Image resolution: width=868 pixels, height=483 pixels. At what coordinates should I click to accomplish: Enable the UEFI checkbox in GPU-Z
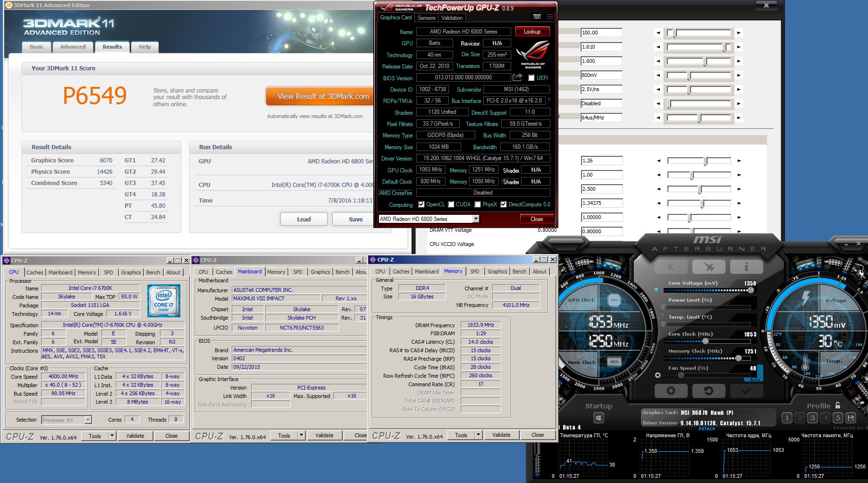pos(531,78)
